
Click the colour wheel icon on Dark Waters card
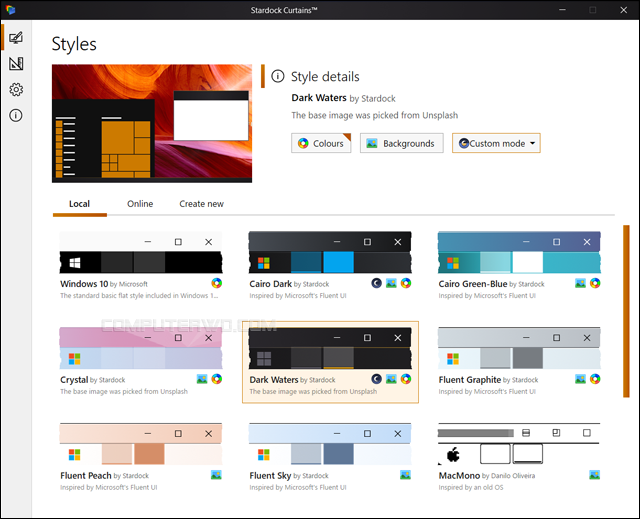[x=406, y=379]
